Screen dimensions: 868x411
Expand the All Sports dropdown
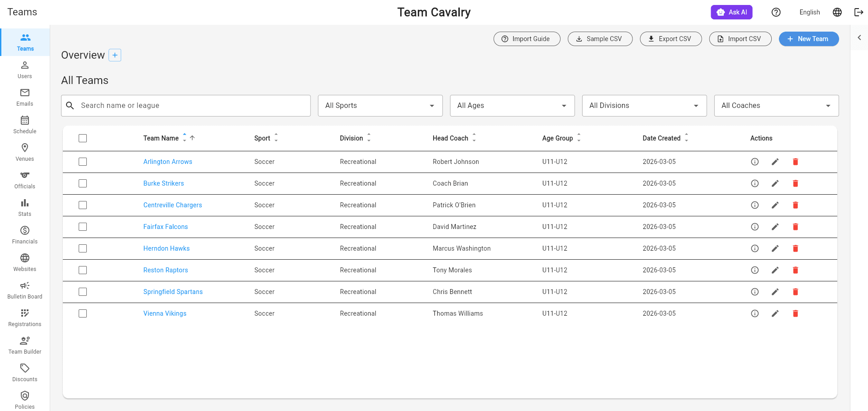pyautogui.click(x=380, y=106)
